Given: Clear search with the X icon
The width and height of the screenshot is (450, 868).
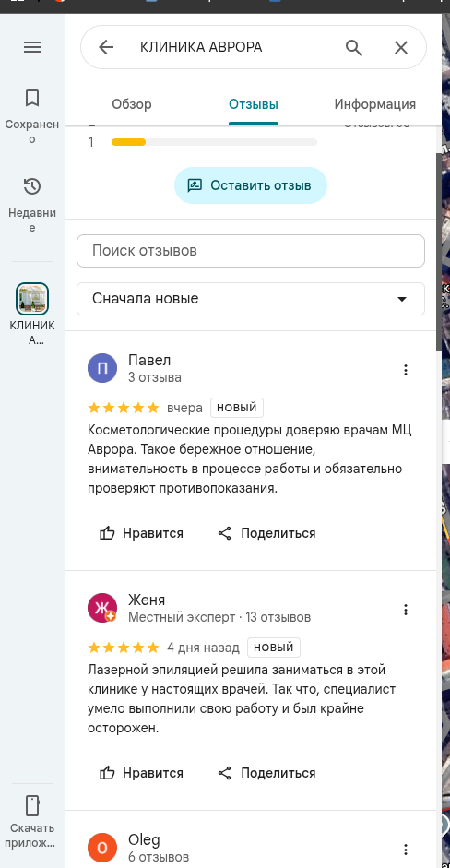Looking at the screenshot, I should coord(401,47).
